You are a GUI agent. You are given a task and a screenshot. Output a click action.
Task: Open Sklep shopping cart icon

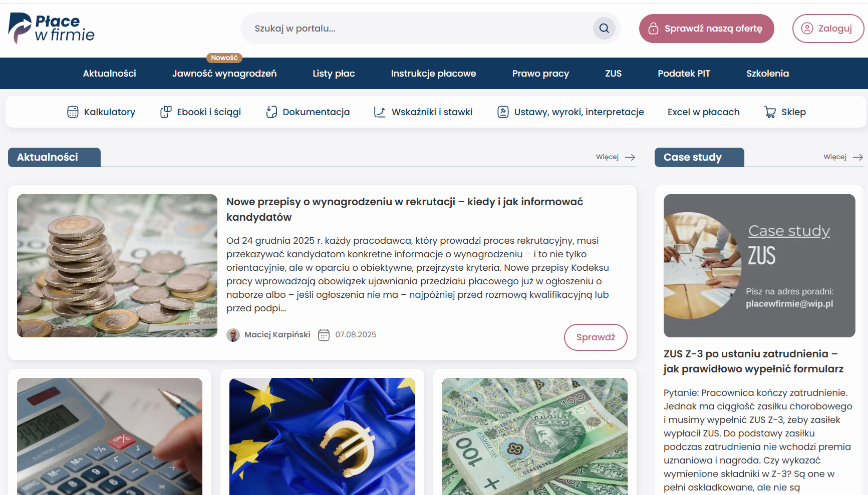click(770, 112)
